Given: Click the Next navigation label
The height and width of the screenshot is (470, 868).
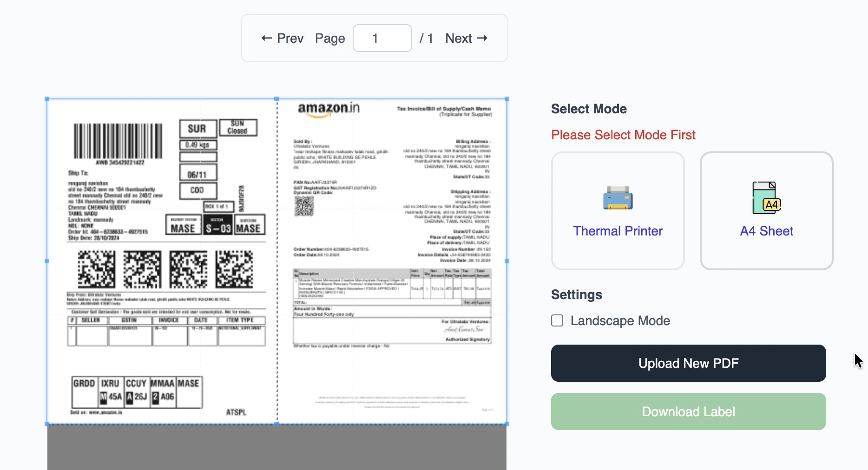Looking at the screenshot, I should pyautogui.click(x=458, y=38).
